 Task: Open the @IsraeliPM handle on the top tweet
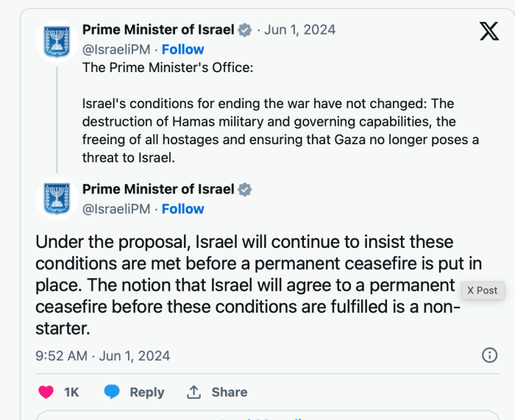[116, 49]
